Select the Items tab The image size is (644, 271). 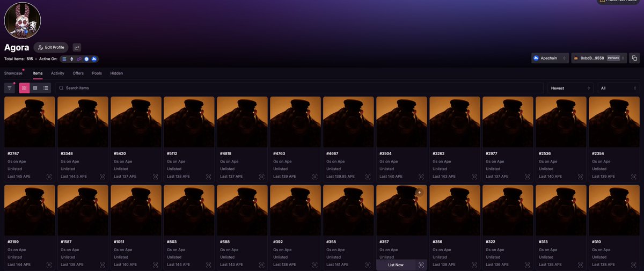point(38,73)
